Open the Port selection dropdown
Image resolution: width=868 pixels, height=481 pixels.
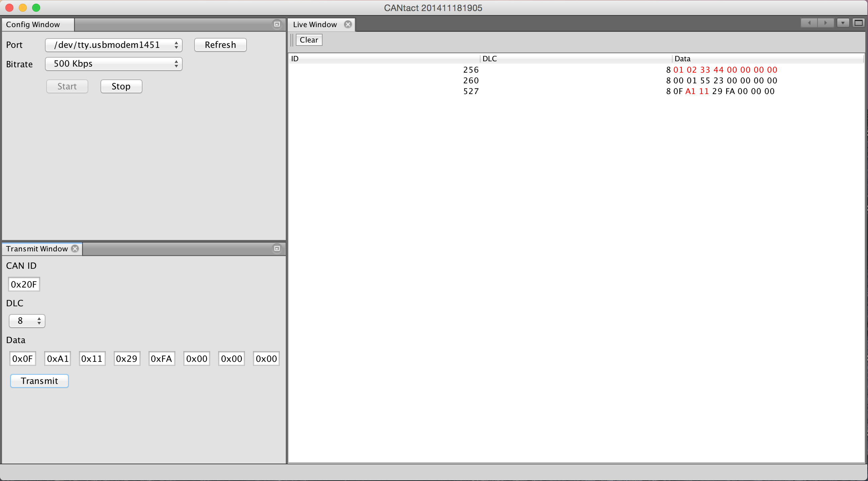click(x=113, y=45)
